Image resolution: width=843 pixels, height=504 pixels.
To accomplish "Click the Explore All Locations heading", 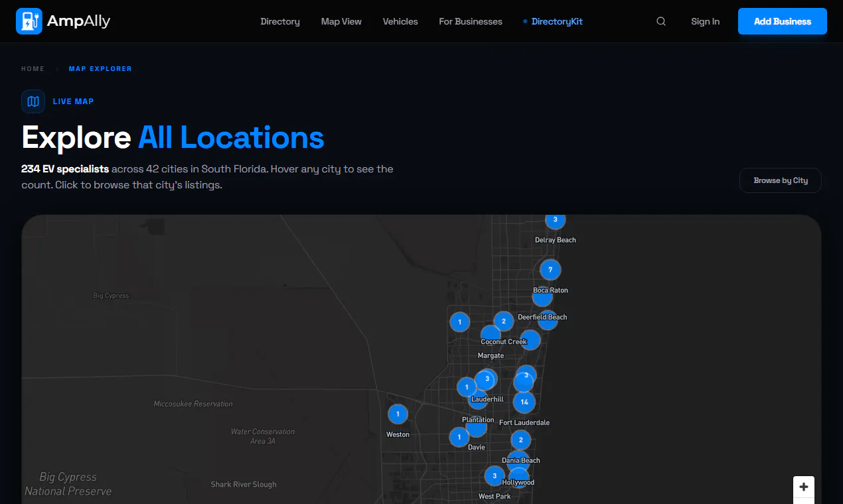I will click(x=173, y=138).
